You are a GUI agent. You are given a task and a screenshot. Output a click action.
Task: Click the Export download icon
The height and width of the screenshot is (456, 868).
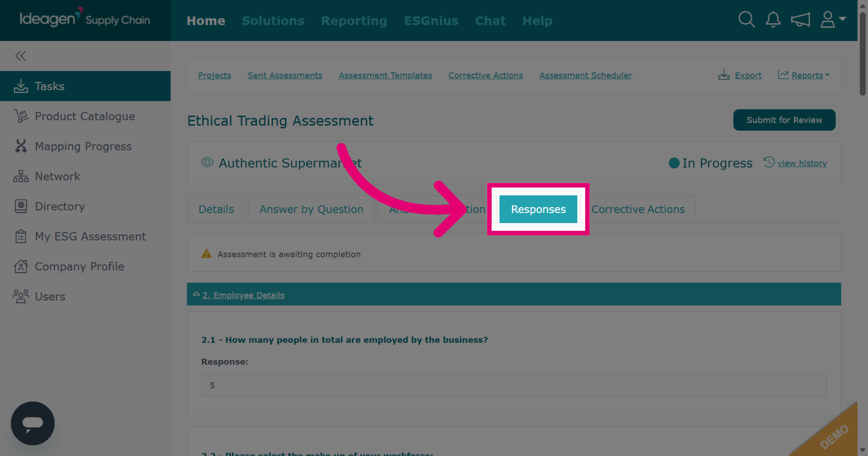(724, 75)
